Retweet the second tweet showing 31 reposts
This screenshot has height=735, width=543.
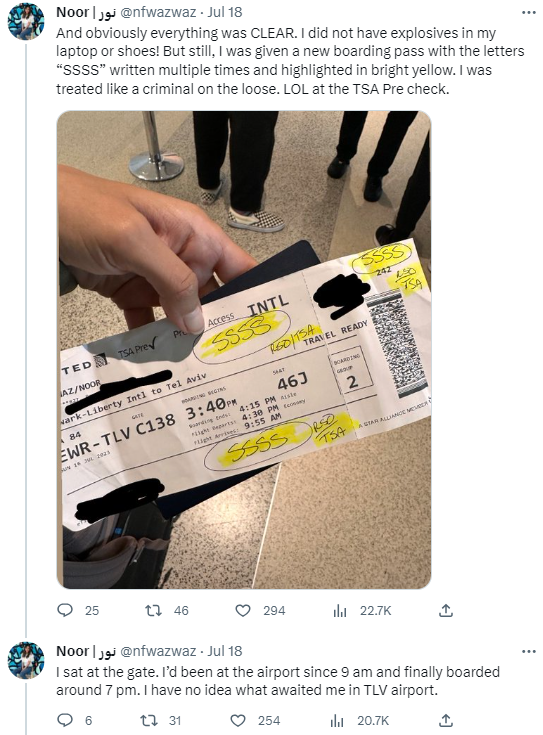pos(149,720)
